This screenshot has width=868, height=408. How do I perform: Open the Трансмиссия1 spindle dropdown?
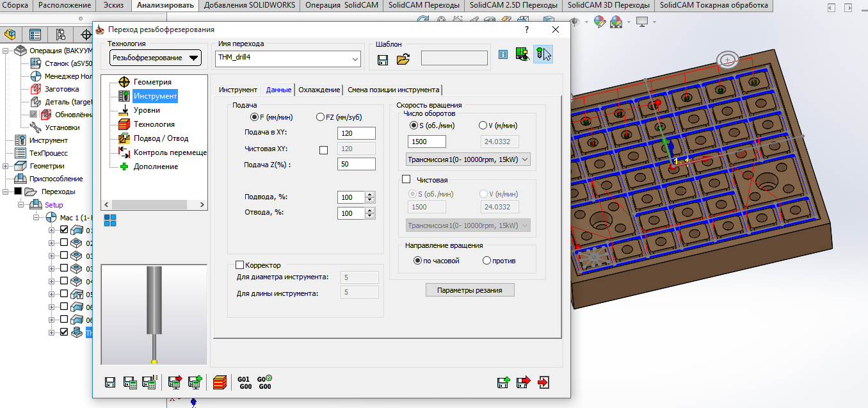(468, 159)
